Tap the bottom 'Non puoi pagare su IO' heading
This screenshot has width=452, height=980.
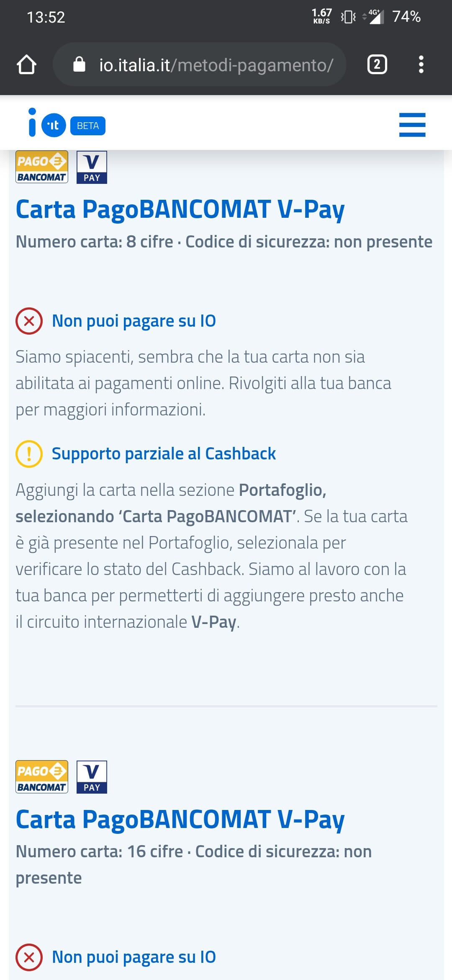pyautogui.click(x=134, y=957)
